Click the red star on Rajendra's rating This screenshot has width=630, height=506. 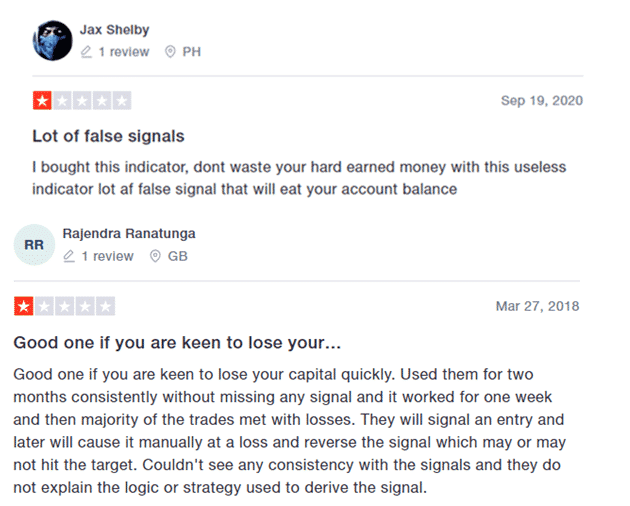(24, 306)
